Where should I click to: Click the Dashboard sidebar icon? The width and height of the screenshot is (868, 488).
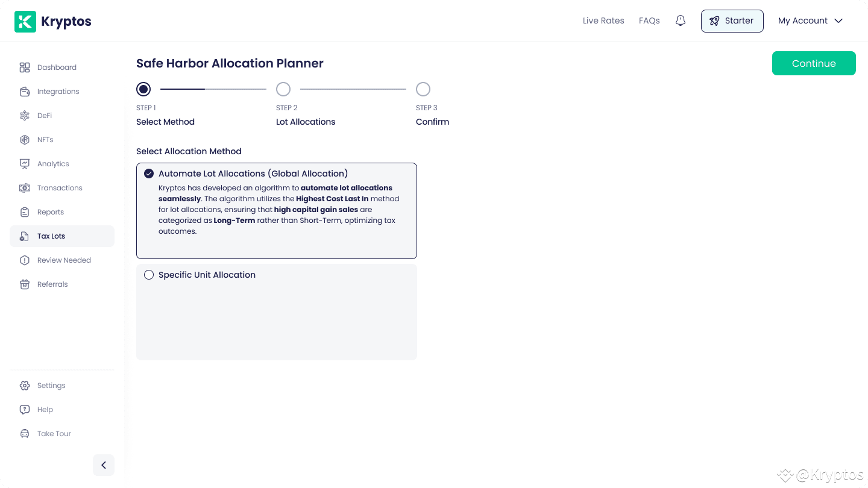click(25, 67)
